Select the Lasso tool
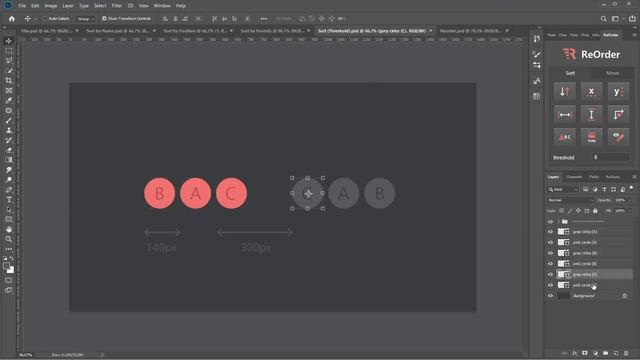The height and width of the screenshot is (360, 640). pyautogui.click(x=9, y=61)
